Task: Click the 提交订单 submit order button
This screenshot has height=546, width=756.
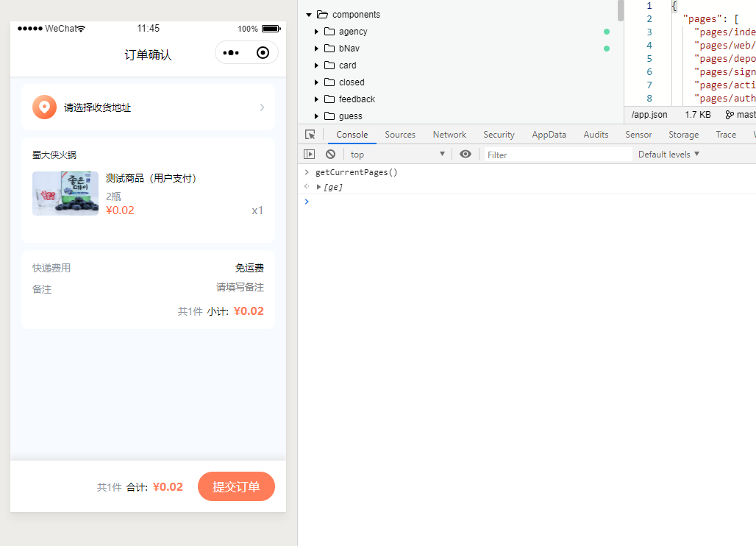Action: [x=236, y=486]
